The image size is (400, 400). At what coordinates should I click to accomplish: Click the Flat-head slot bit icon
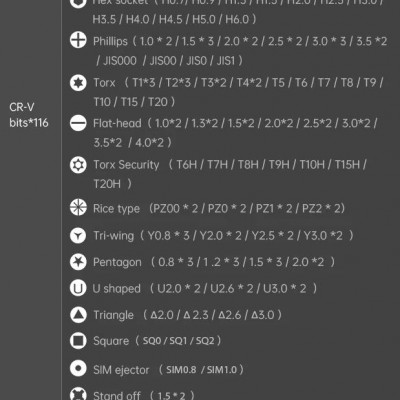click(78, 123)
